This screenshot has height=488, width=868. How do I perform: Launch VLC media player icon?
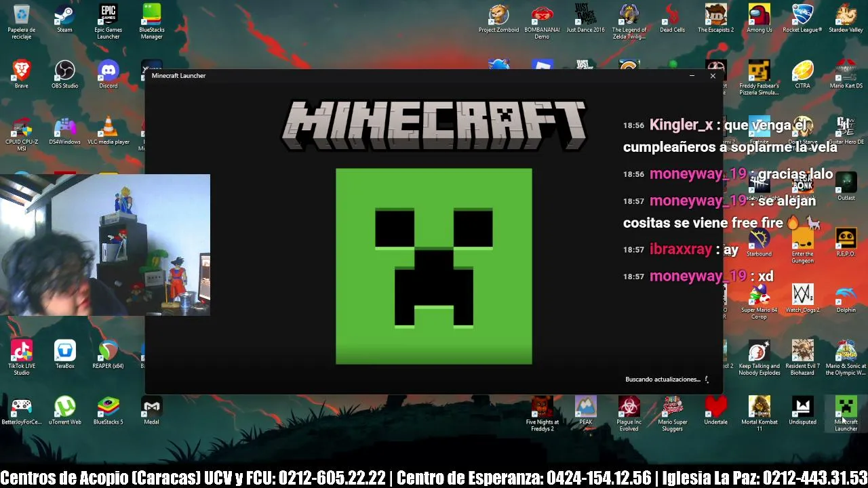point(108,131)
